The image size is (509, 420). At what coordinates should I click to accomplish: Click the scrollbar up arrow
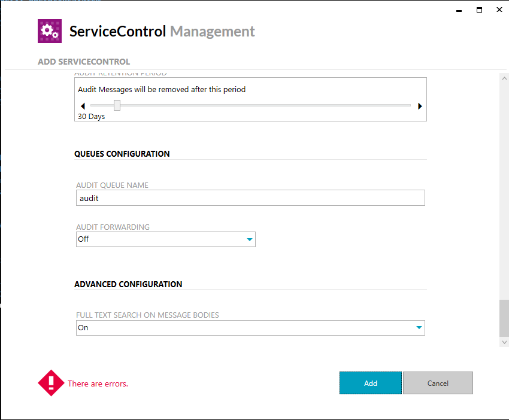(504, 77)
